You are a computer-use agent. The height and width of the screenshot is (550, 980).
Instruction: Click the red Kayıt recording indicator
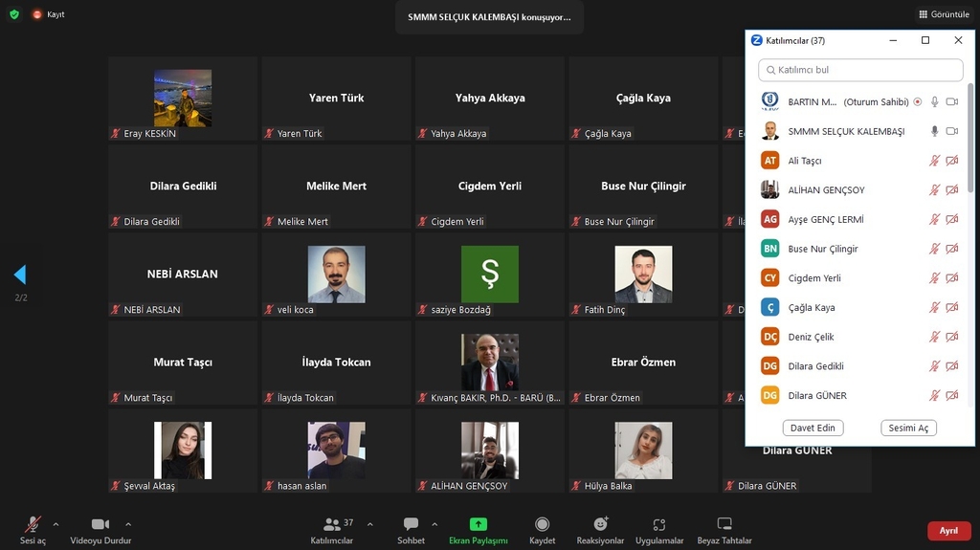49,13
